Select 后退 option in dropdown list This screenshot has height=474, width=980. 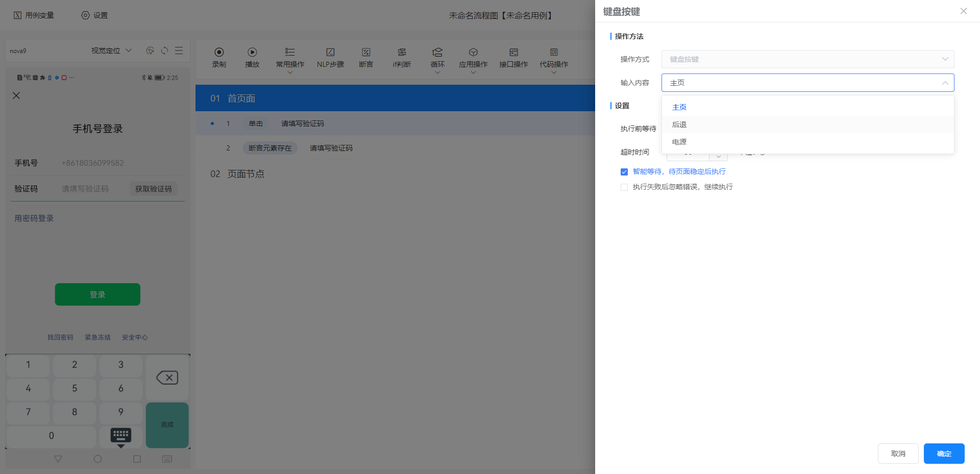(x=807, y=124)
